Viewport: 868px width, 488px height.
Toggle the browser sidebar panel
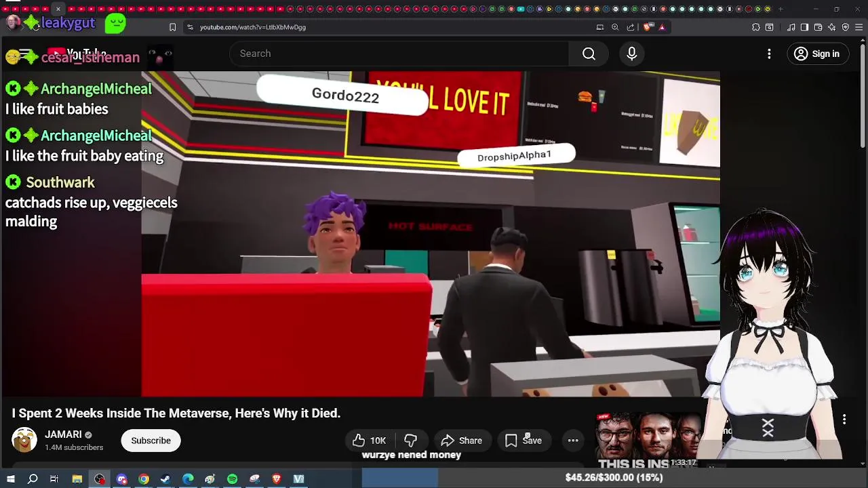click(x=804, y=27)
